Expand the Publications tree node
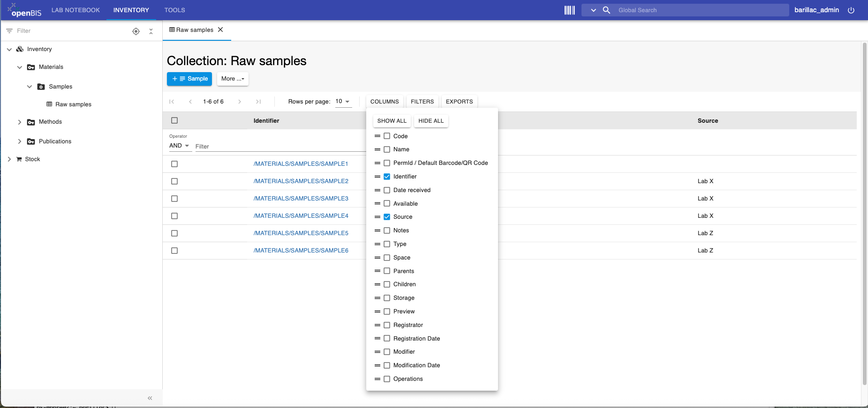The image size is (868, 408). [20, 141]
